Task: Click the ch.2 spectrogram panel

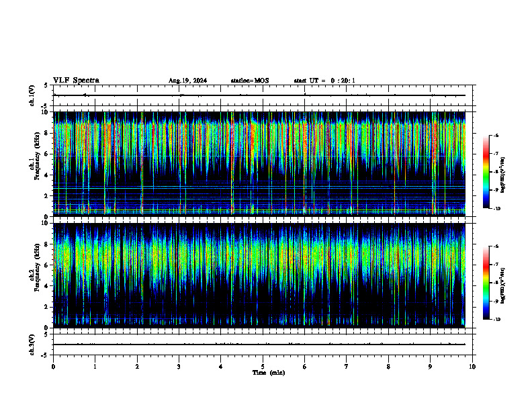Action: point(259,275)
